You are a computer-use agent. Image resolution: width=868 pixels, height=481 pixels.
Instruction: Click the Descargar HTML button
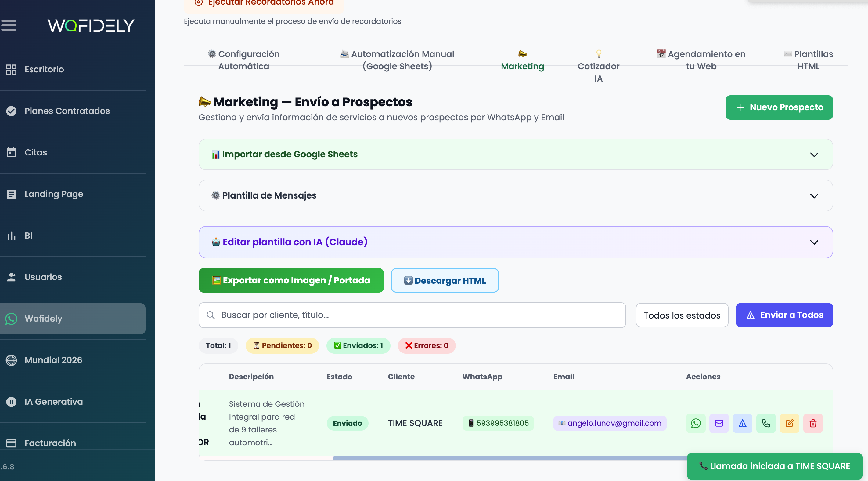[x=445, y=281]
